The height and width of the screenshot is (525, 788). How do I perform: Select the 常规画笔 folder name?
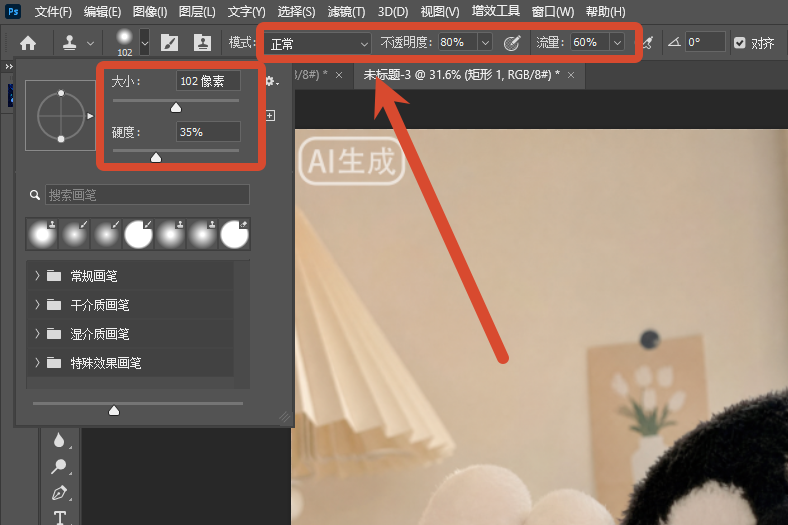(94, 276)
